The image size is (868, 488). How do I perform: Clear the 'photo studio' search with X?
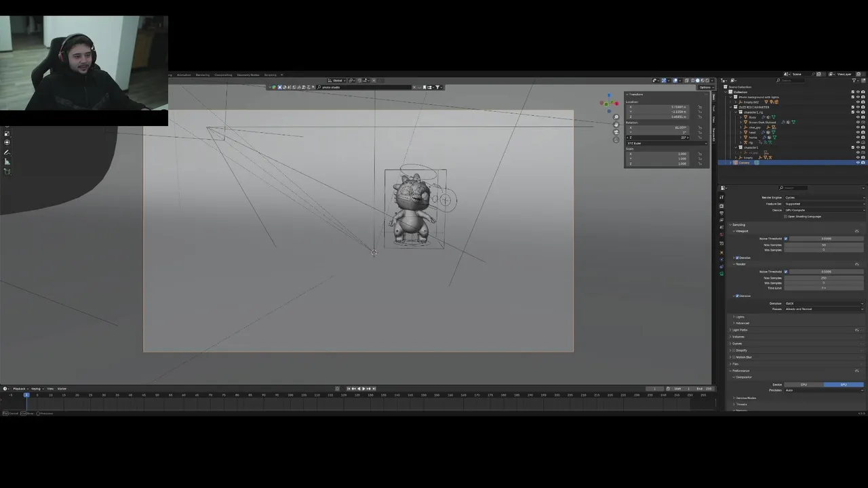point(414,87)
